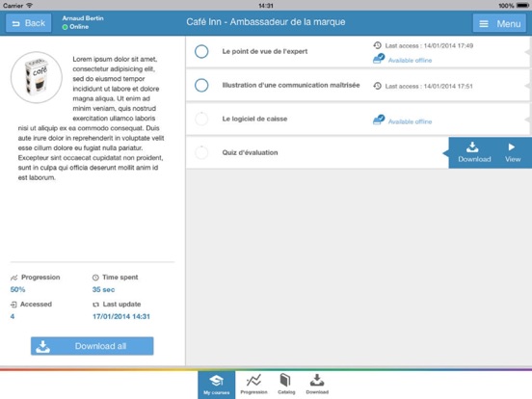
Task: Switch to the My courses tab
Action: tap(217, 385)
